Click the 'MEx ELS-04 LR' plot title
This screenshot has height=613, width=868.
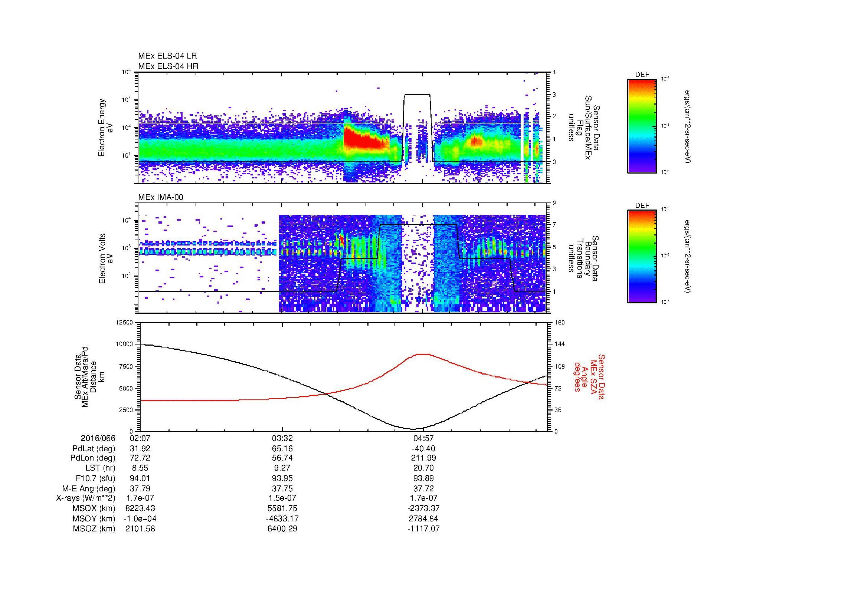pos(167,56)
